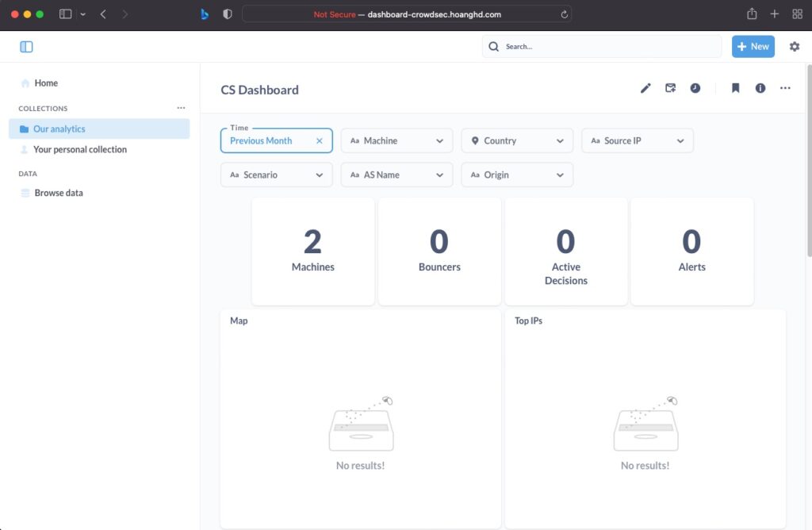Open the privacy shield icon

(228, 14)
